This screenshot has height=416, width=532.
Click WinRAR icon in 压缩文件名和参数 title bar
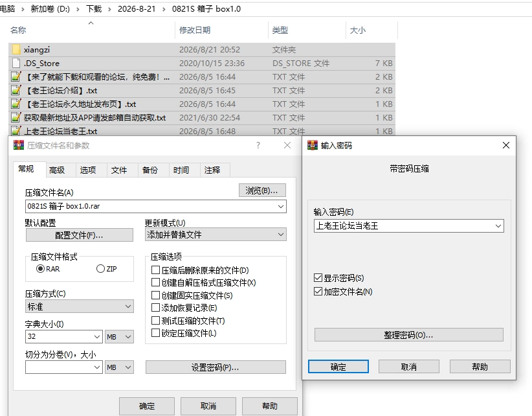click(19, 145)
